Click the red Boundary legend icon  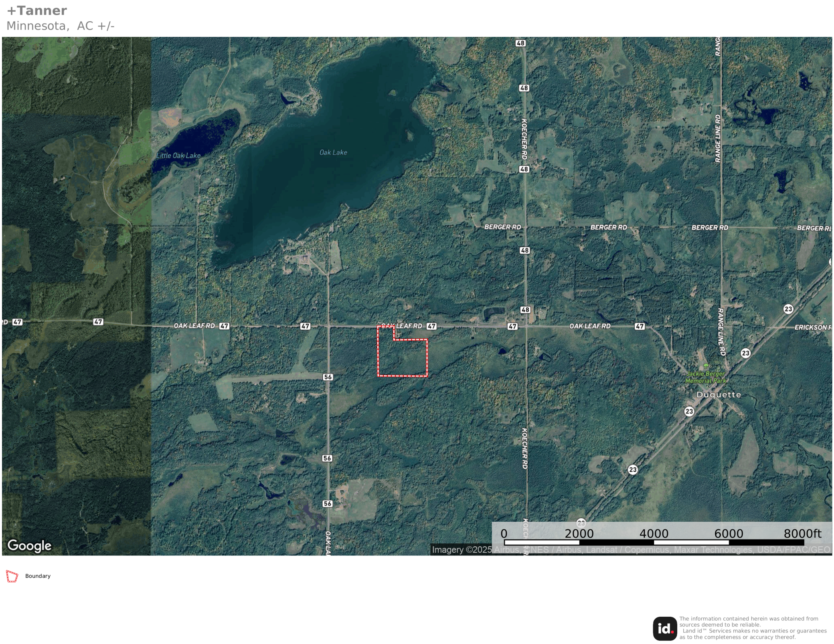pos(12,576)
